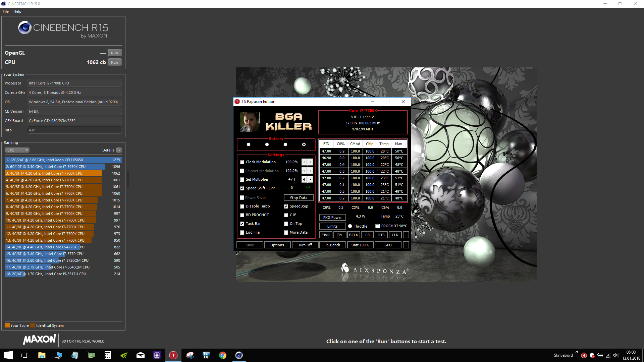The image size is (644, 362).
Task: Open the FIVR window
Action: [326, 235]
